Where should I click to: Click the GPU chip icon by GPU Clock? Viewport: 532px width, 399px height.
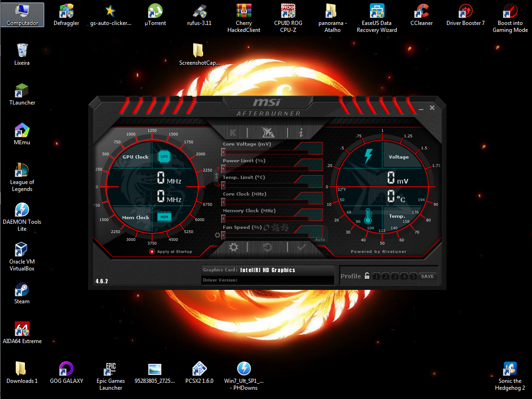164,157
